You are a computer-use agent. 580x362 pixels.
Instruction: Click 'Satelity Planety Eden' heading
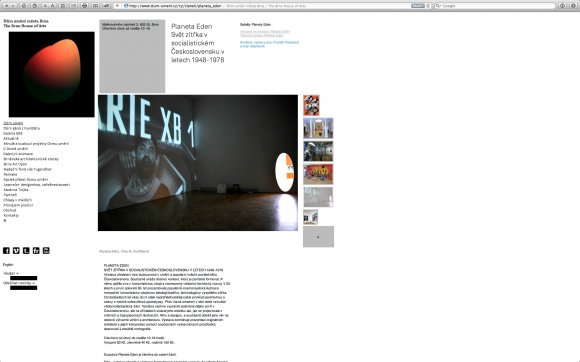[255, 25]
